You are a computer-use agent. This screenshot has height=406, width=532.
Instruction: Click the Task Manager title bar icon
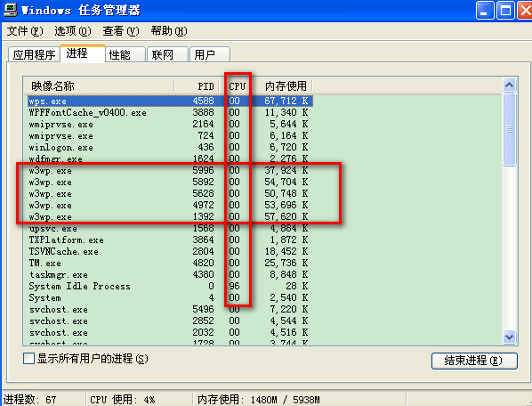click(x=10, y=10)
